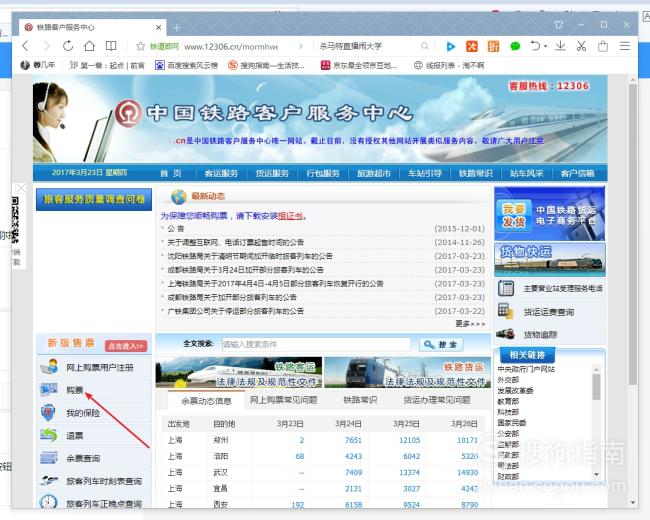Open the browser downloads icon
This screenshot has height=520, width=650.
tap(560, 46)
